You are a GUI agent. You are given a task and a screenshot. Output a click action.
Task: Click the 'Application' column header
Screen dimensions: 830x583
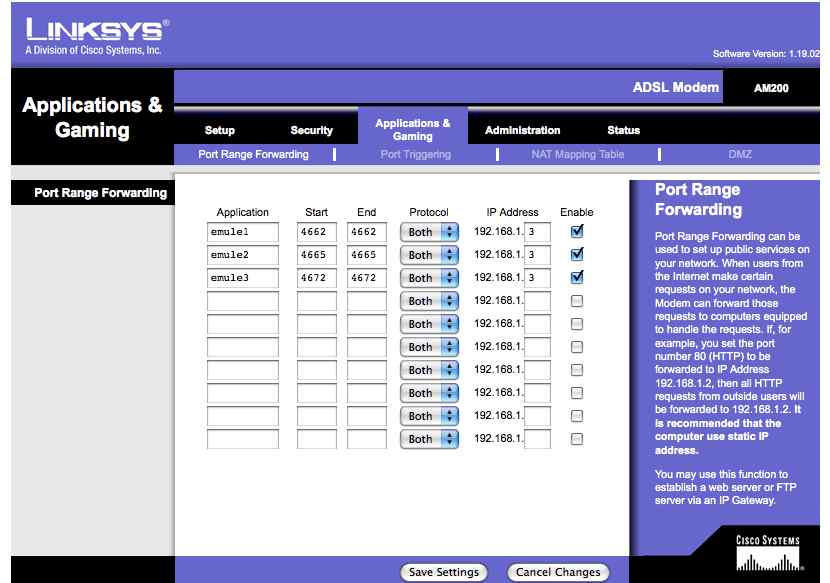[x=242, y=212]
